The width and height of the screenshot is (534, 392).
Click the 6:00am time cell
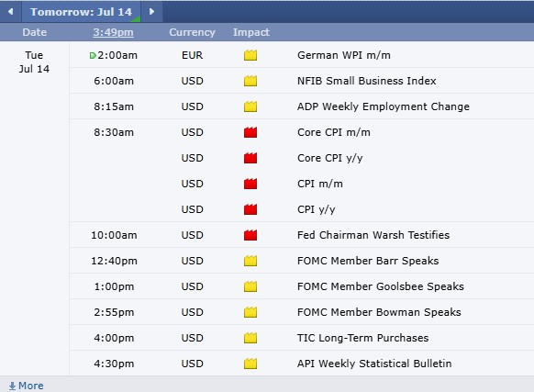114,81
